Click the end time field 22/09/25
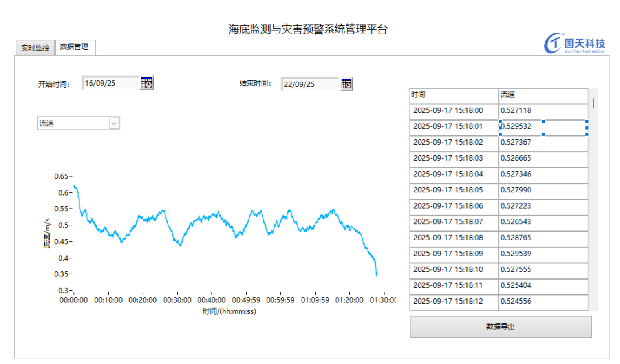 point(309,84)
